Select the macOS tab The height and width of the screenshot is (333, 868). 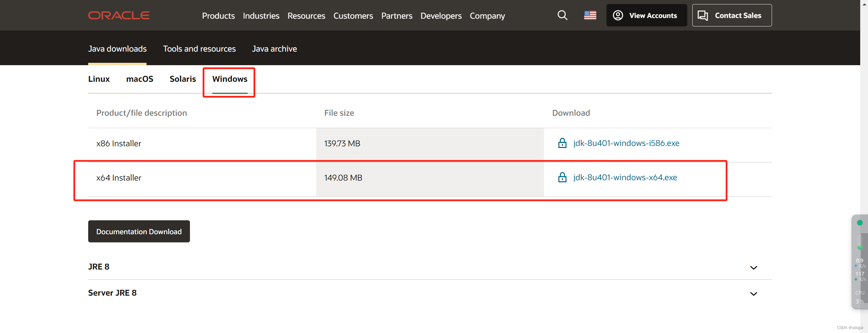coord(140,79)
